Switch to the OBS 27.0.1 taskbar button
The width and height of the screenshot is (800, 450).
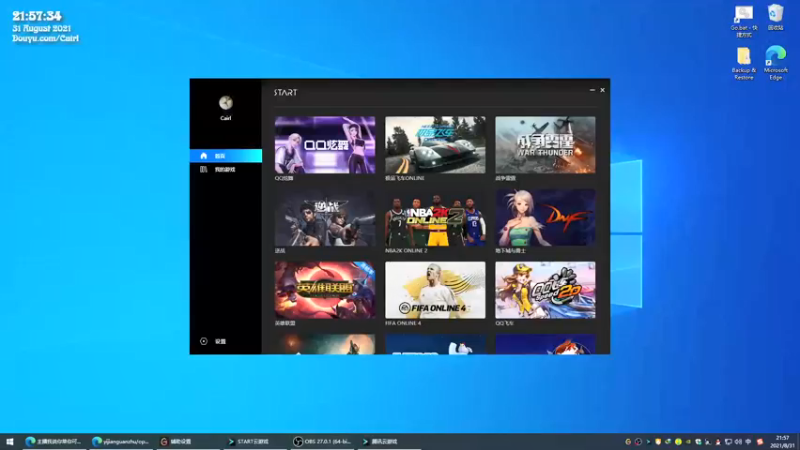point(322,442)
